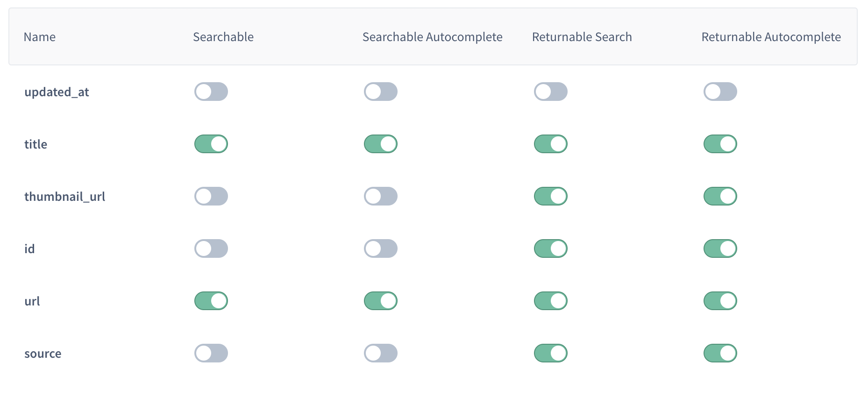Turn on Searchable Autocomplete for updated_at
This screenshot has width=868, height=397.
coord(381,92)
